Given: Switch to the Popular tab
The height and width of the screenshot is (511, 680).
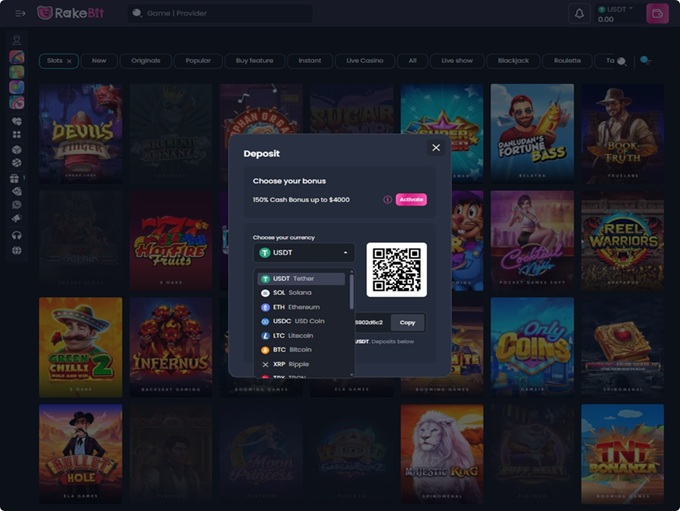Looking at the screenshot, I should [198, 61].
